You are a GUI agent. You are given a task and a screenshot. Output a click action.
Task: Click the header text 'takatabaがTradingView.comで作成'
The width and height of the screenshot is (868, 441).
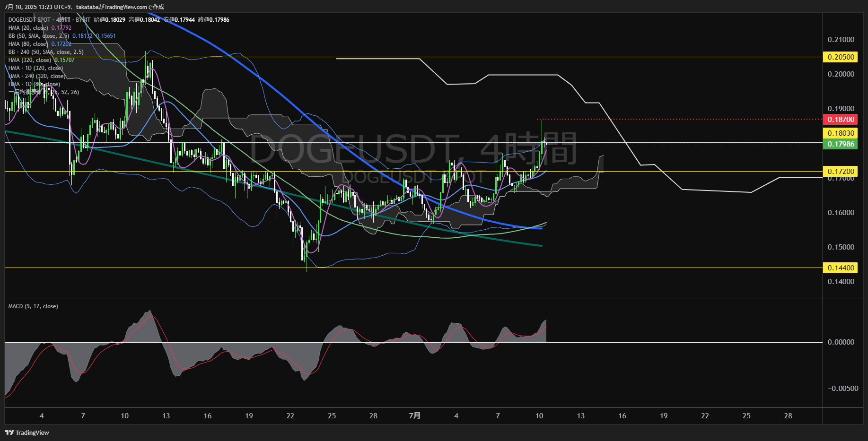coord(120,7)
